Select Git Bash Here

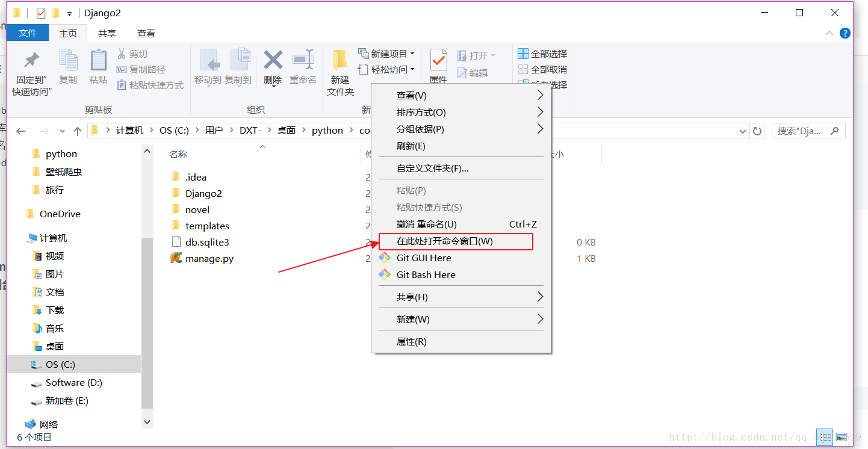coord(426,274)
